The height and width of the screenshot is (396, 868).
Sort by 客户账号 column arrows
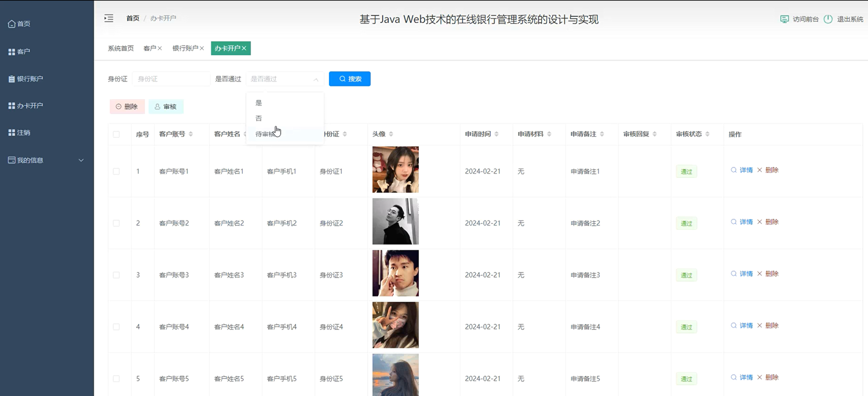click(191, 134)
